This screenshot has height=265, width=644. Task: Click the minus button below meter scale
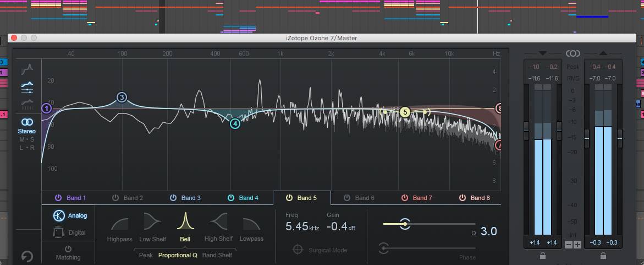point(569,245)
